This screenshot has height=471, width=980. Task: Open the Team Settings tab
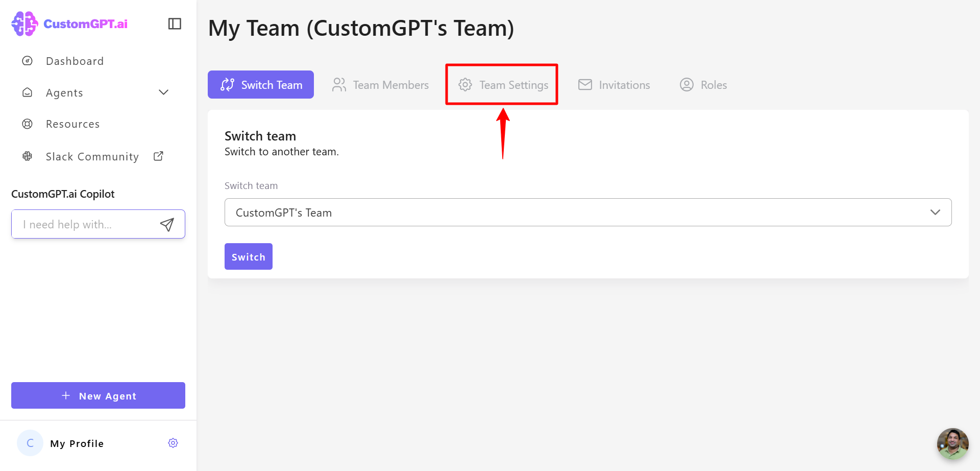coord(503,85)
